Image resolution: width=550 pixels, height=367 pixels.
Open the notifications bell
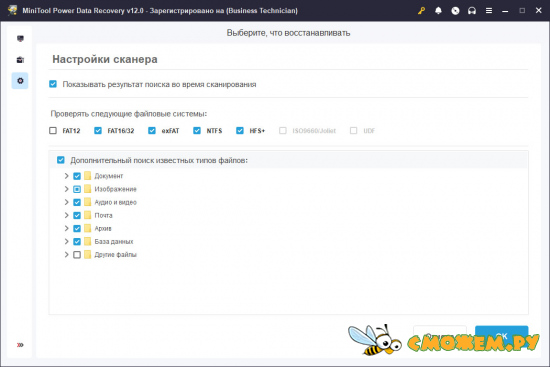tap(438, 11)
